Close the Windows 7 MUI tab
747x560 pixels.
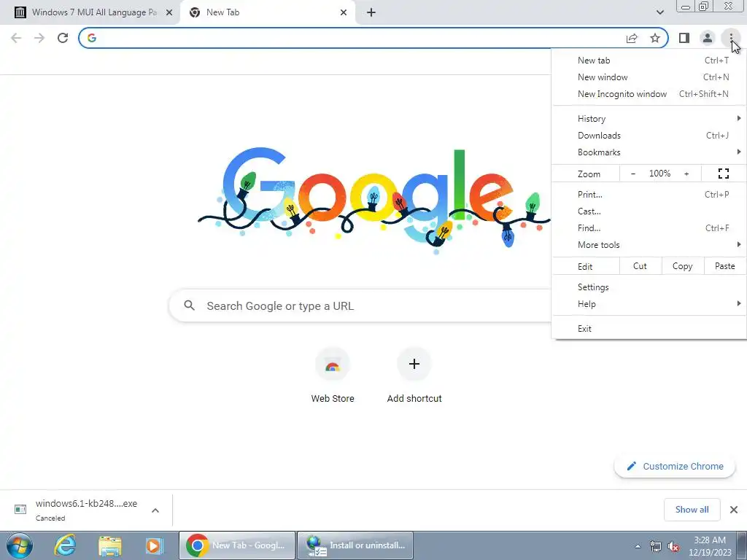point(169,12)
